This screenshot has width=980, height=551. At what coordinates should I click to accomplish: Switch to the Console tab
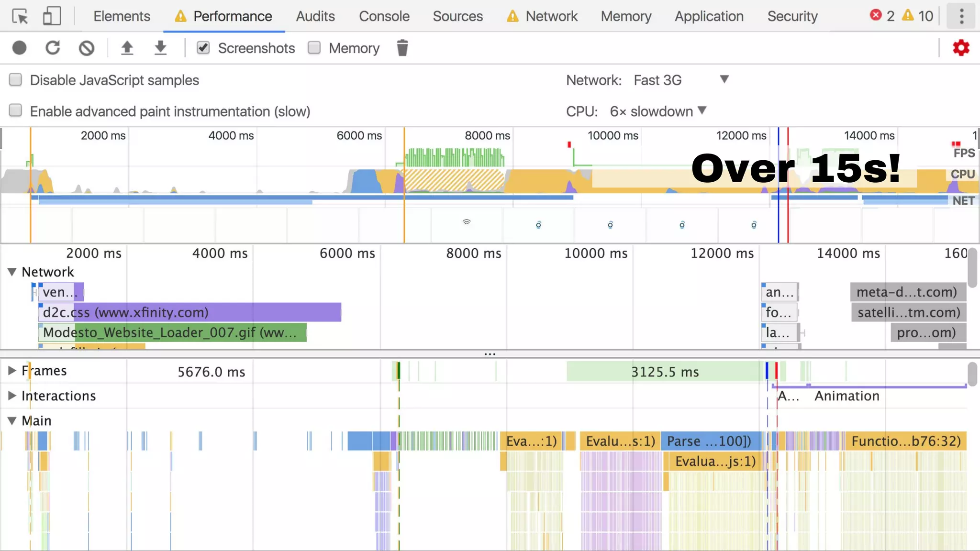[x=384, y=17]
